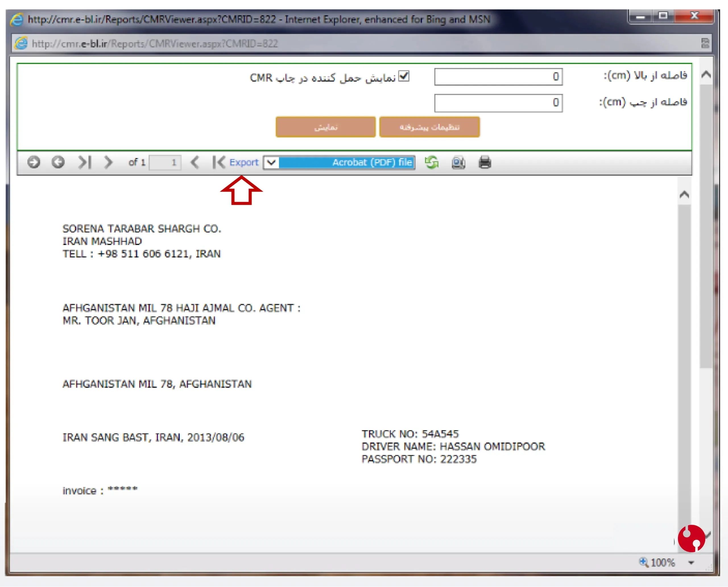This screenshot has height=587, width=728.
Task: Click the 100% zoom level text
Action: pos(663,563)
